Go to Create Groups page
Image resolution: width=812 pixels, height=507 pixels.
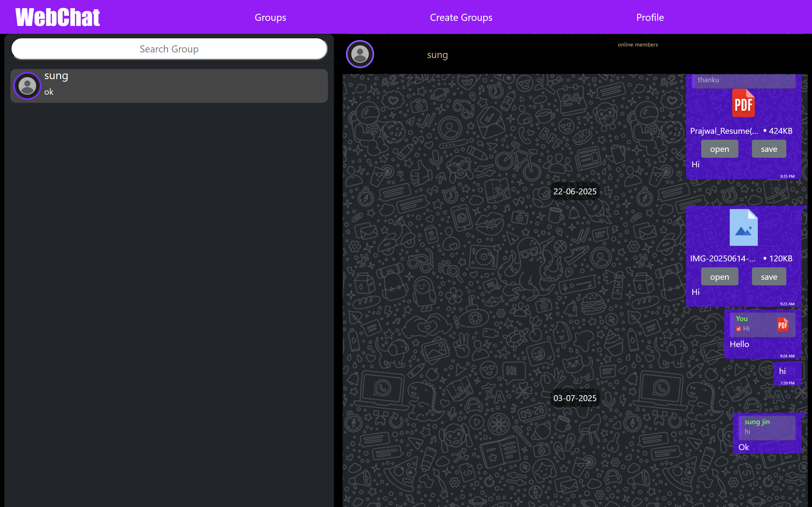461,17
